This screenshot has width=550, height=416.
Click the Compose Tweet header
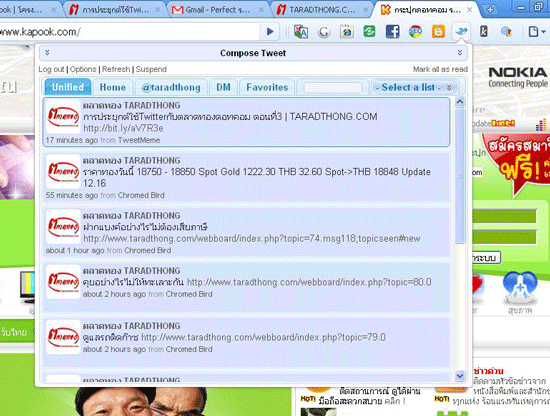(x=253, y=53)
